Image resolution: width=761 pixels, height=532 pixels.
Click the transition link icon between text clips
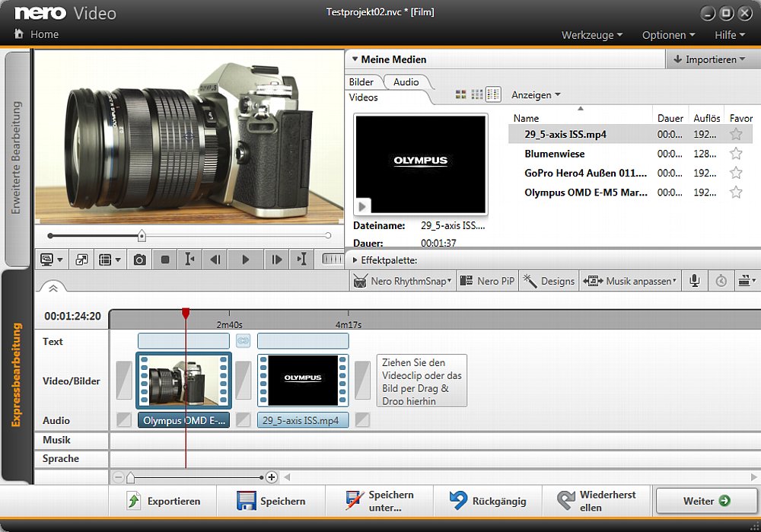[x=243, y=341]
